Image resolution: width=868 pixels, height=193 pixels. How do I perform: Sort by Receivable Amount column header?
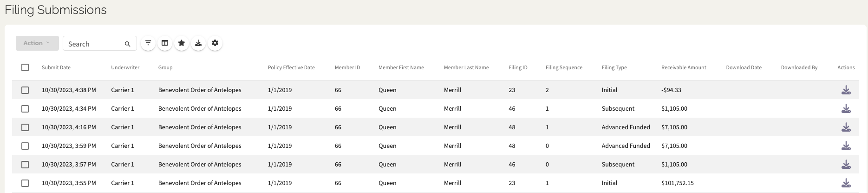point(684,67)
